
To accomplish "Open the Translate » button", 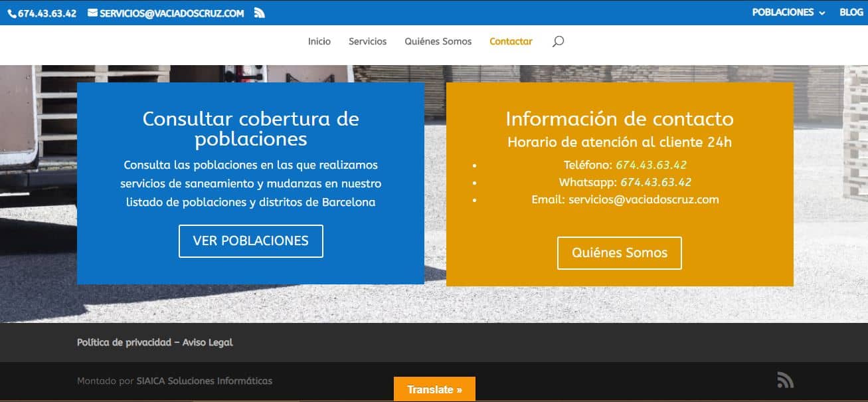I will click(x=434, y=389).
